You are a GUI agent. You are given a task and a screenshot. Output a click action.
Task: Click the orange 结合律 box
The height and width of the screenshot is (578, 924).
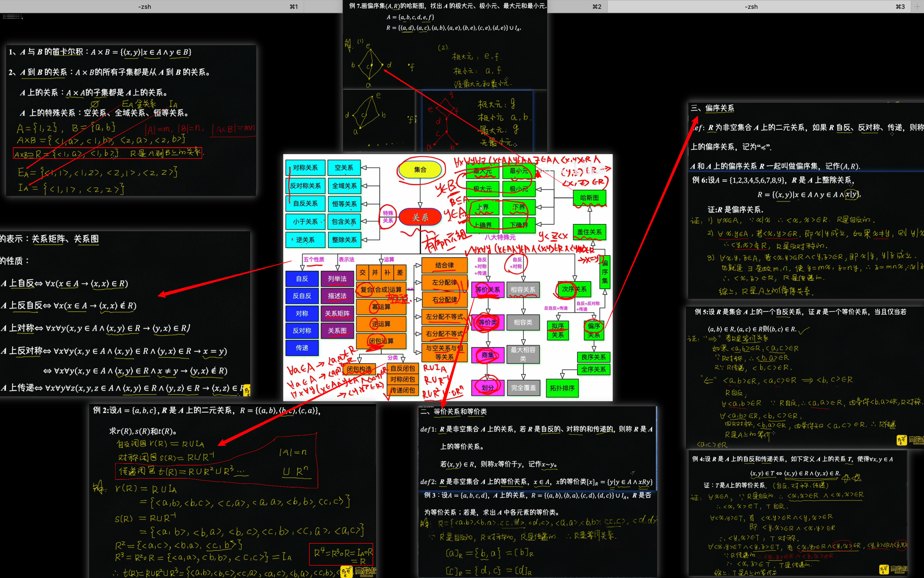point(444,265)
